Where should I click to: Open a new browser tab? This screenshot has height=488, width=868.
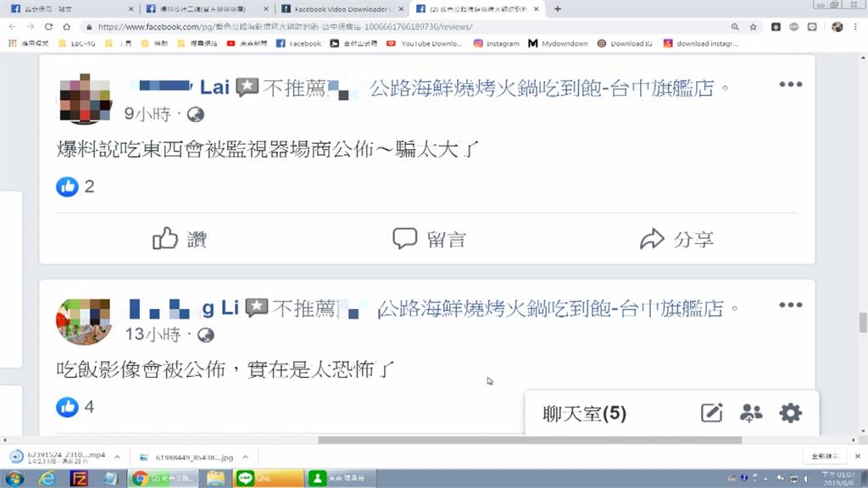558,8
